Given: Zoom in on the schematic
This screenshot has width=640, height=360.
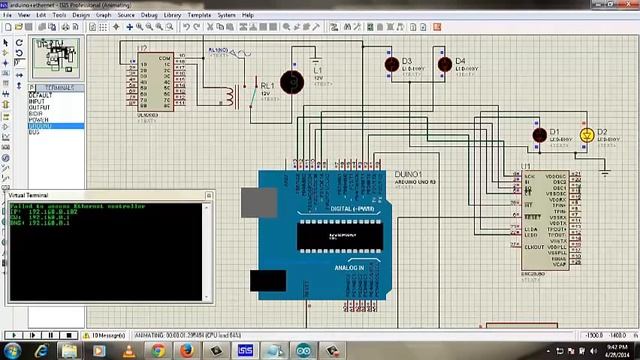Looking at the screenshot, I should pyautogui.click(x=140, y=27).
